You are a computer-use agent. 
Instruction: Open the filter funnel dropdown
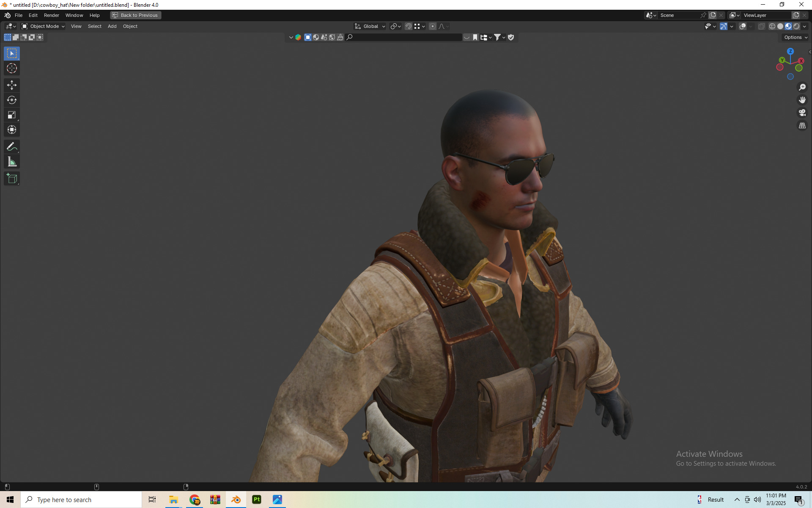tap(500, 37)
